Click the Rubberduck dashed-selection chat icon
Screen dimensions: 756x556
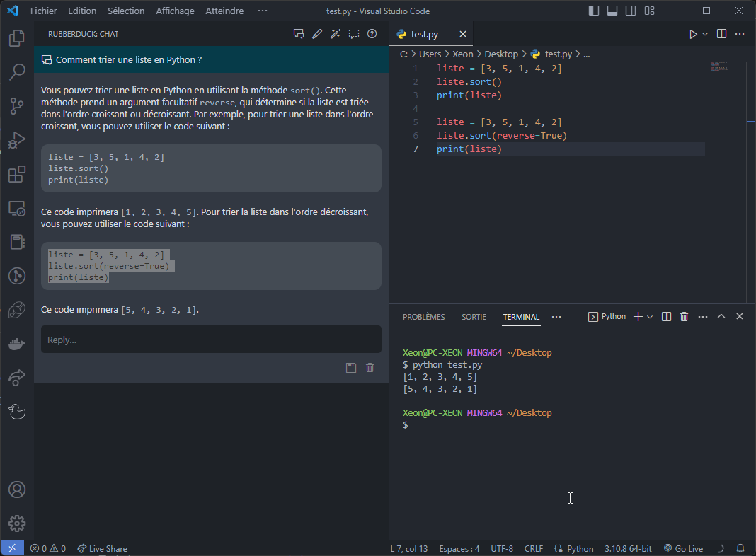[x=354, y=34]
